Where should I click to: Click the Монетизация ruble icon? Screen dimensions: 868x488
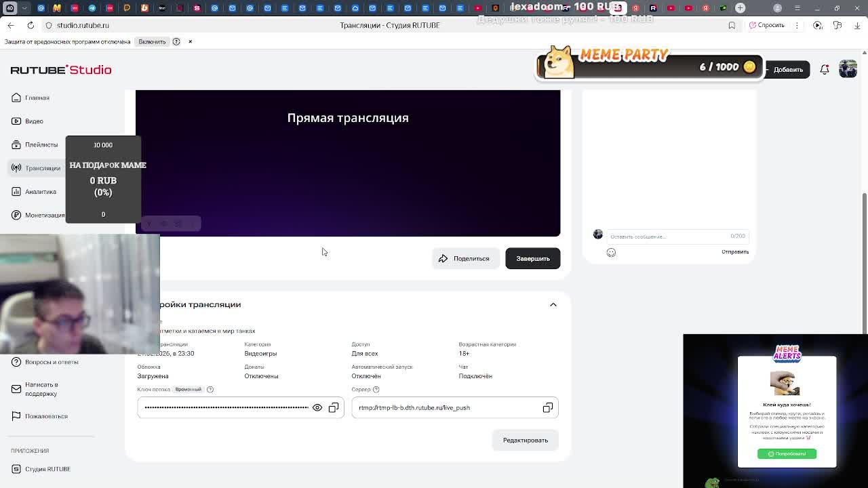[16, 215]
